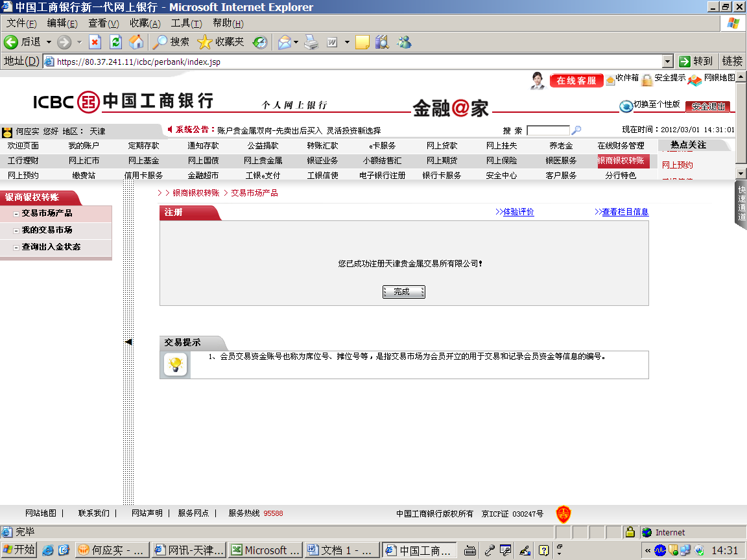Image resolution: width=747 pixels, height=560 pixels.
Task: Open 在线客服 online customer service
Action: point(576,80)
